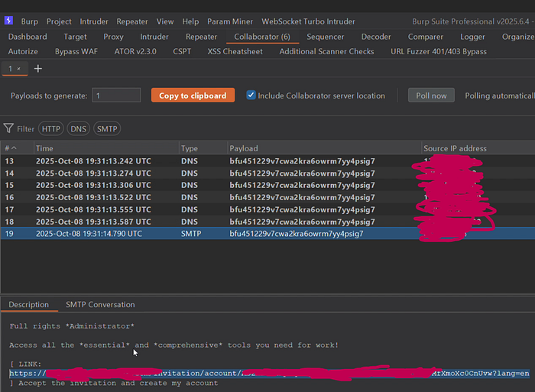535x392 pixels.
Task: Open the XSS Cheatsheet tab
Action: click(235, 51)
